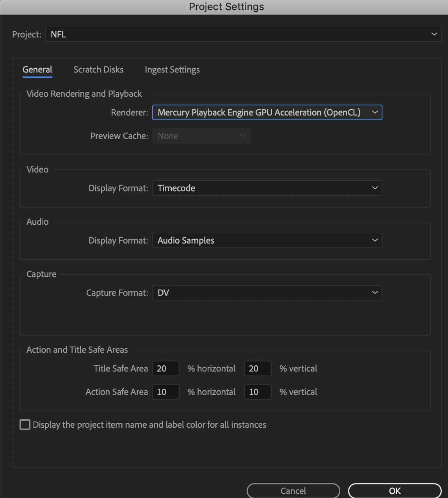Switch to the General tab
448x498 pixels.
37,70
